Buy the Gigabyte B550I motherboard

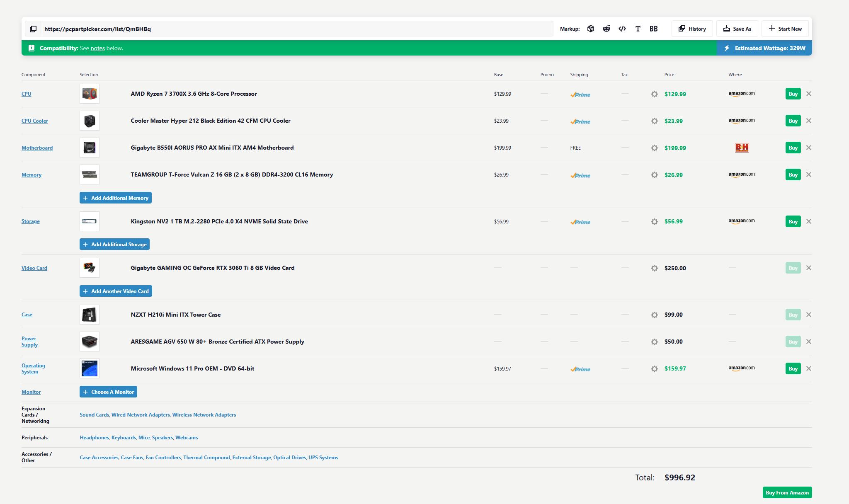click(793, 148)
